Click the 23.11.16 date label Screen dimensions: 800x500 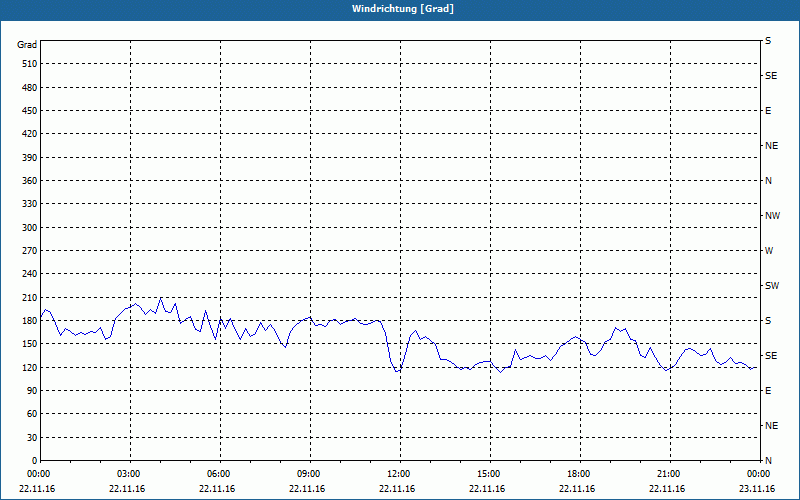click(757, 489)
